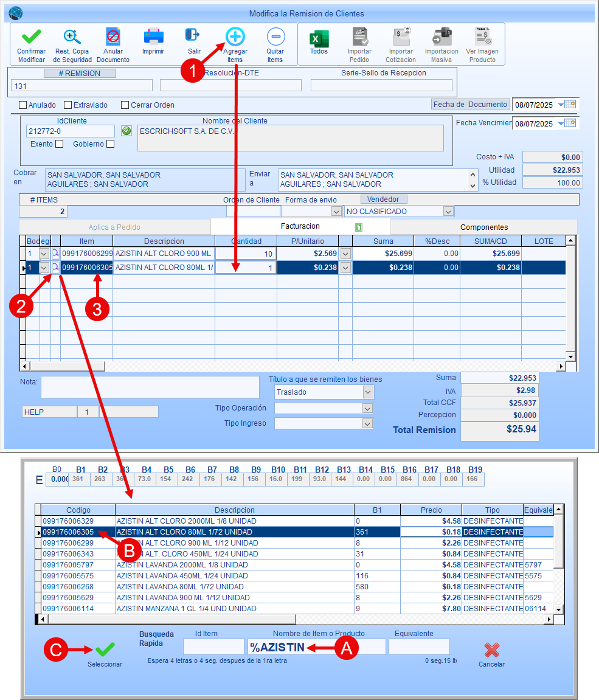Click the Orden de Cliente input field
The image size is (599, 700).
(253, 211)
